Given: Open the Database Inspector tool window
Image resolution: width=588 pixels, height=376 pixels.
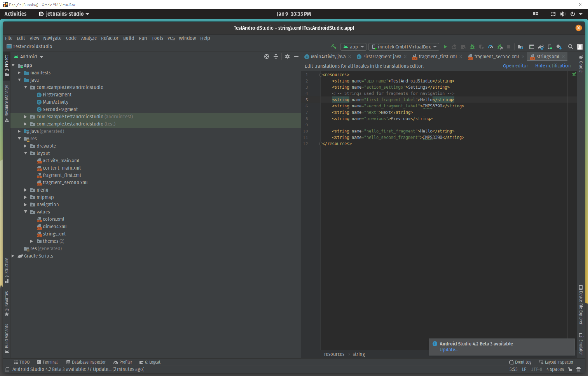Looking at the screenshot, I should click(86, 362).
